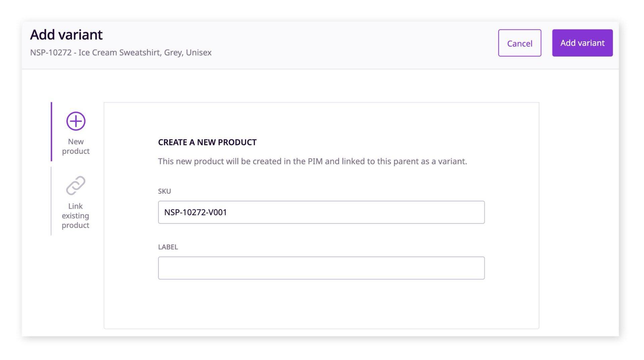Click the CREATE A NEW PRODUCT heading
The image size is (644, 360).
point(207,142)
